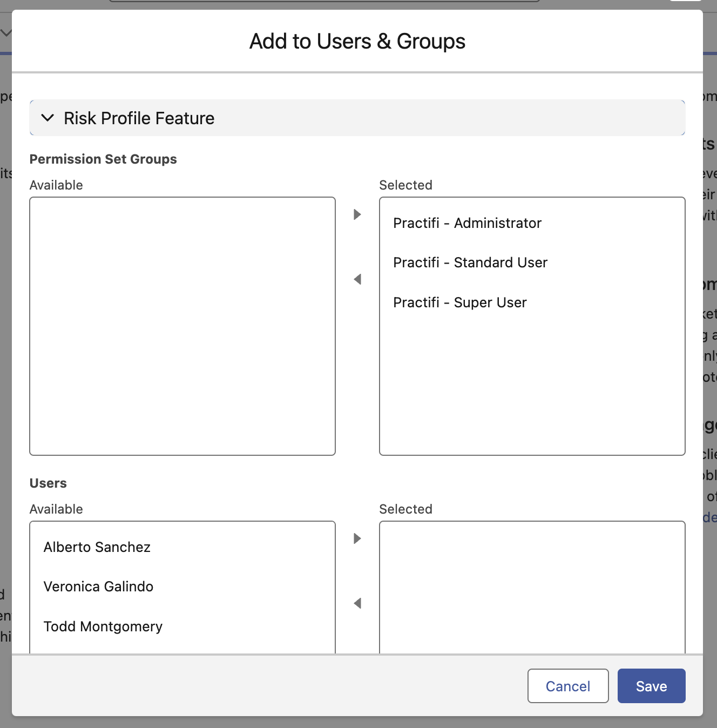Viewport: 717px width, 728px height.
Task: Select Todd Montgomery from Available users
Action: [103, 626]
